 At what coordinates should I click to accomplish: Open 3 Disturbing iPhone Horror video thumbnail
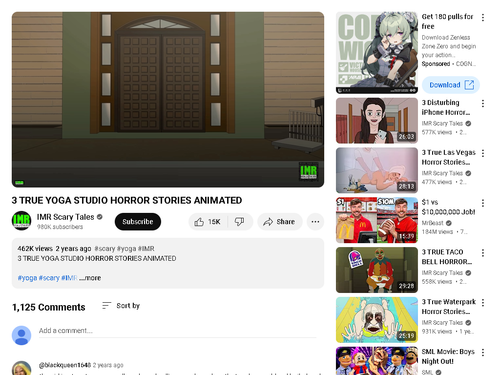[x=377, y=121]
